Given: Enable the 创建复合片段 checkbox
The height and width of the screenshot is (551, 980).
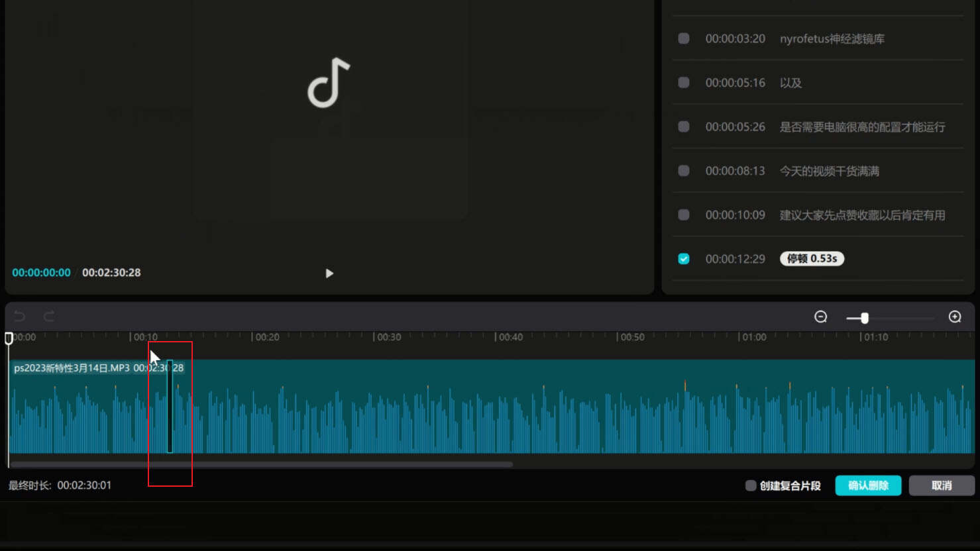Looking at the screenshot, I should click(751, 485).
